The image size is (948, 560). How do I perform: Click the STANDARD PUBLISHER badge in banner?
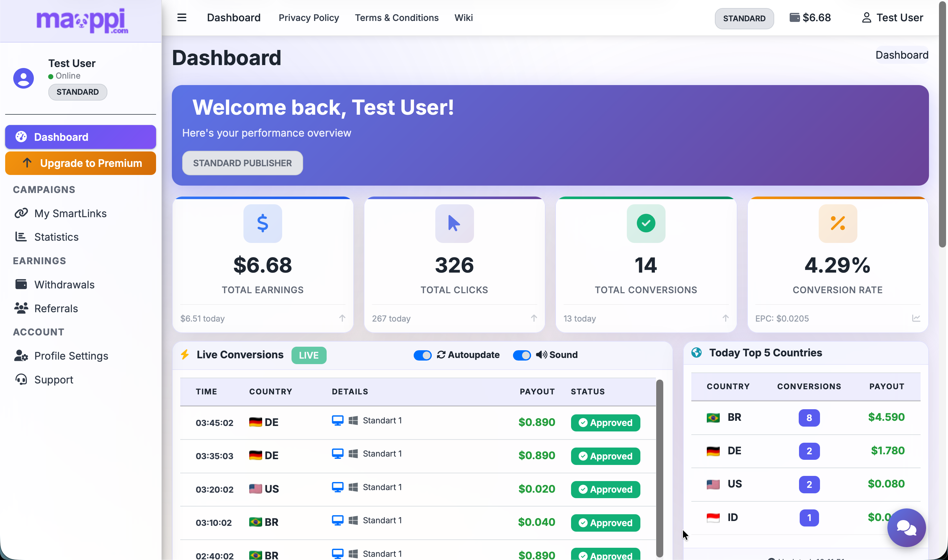point(242,163)
